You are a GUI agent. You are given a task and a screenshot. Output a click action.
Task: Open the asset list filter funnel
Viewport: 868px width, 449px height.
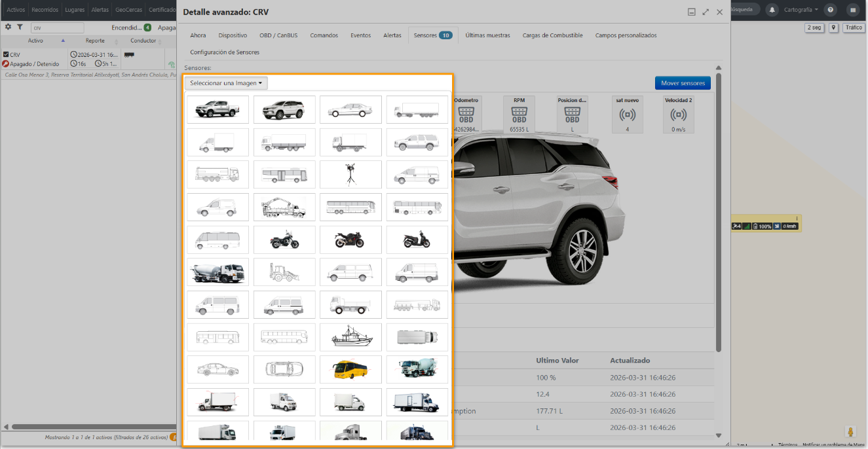[20, 27]
